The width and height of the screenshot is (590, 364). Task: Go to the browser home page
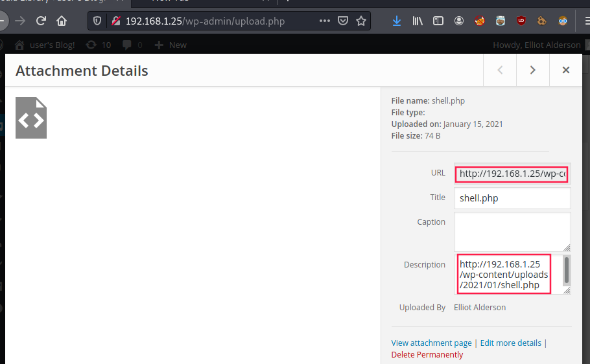click(x=62, y=21)
